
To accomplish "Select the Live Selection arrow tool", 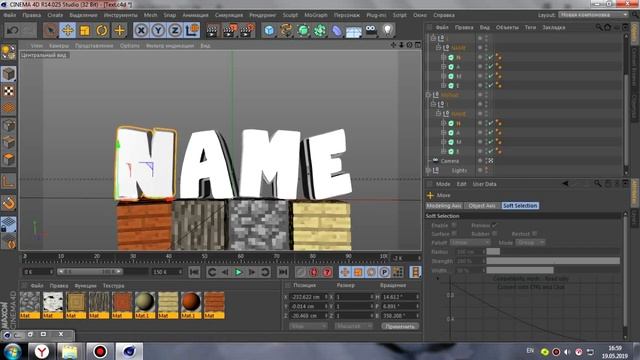I will [x=51, y=30].
